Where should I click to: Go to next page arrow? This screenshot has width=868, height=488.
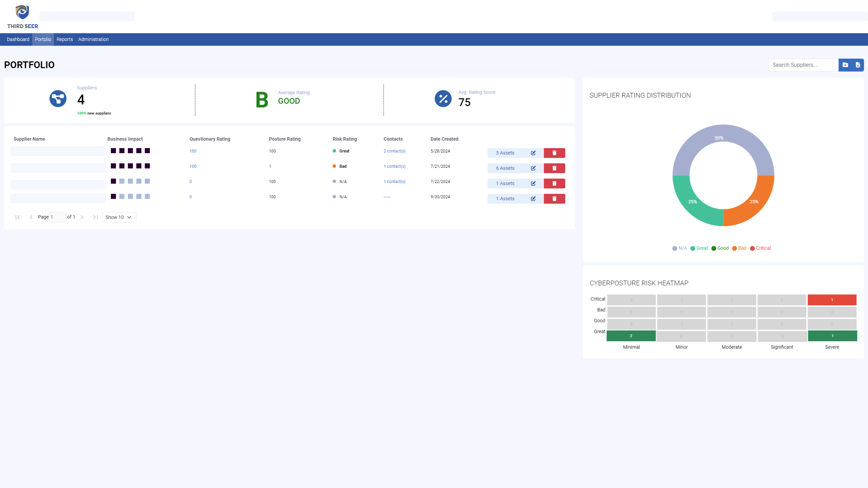coord(82,217)
